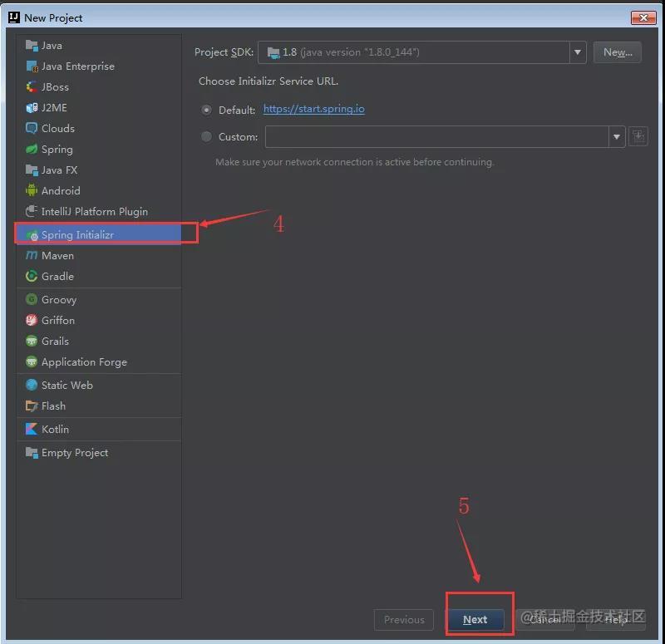Click the Static Web globe icon

32,385
